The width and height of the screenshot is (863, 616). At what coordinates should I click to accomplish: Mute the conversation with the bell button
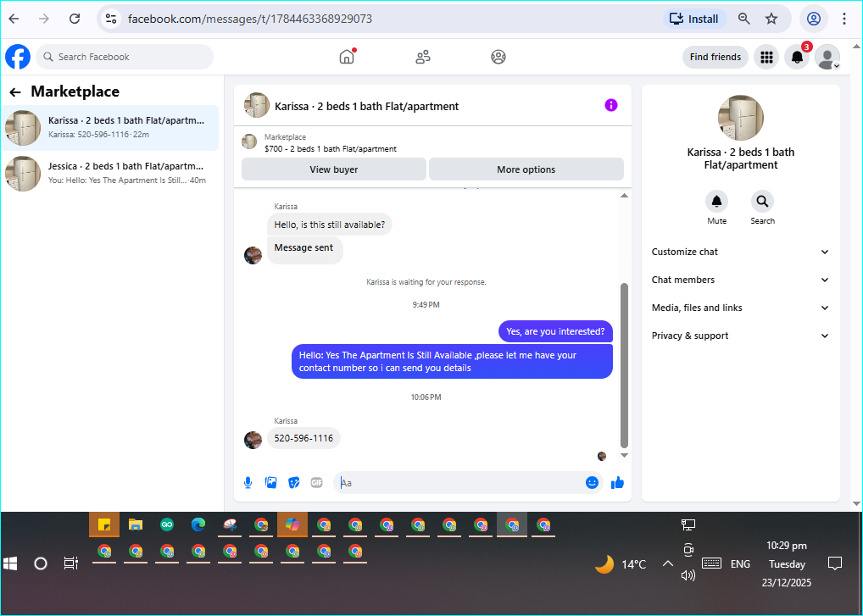tap(716, 202)
